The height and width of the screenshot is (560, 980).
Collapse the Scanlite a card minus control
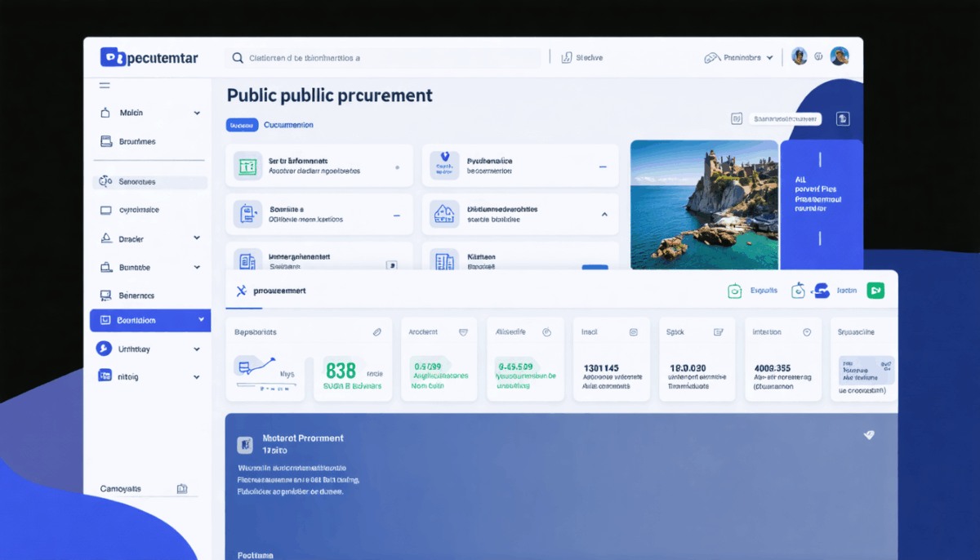click(397, 216)
